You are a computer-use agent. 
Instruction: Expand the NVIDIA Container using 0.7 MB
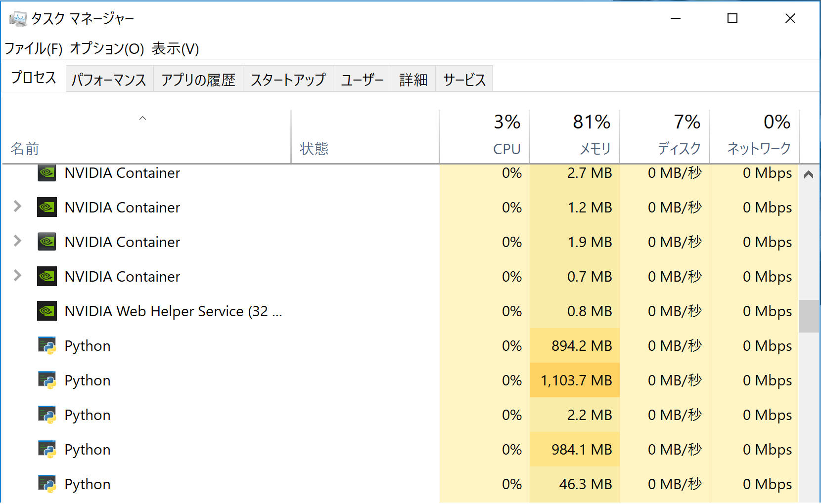coord(17,276)
